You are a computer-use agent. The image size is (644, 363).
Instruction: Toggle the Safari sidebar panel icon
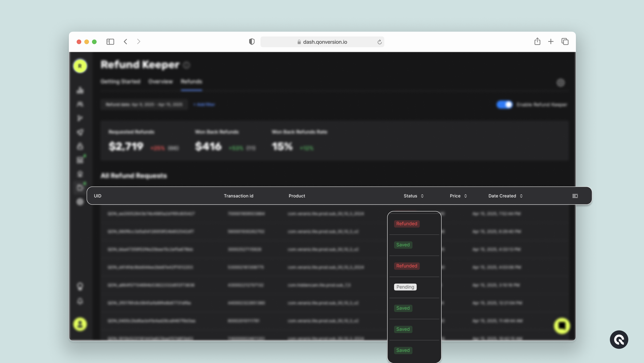tap(110, 42)
